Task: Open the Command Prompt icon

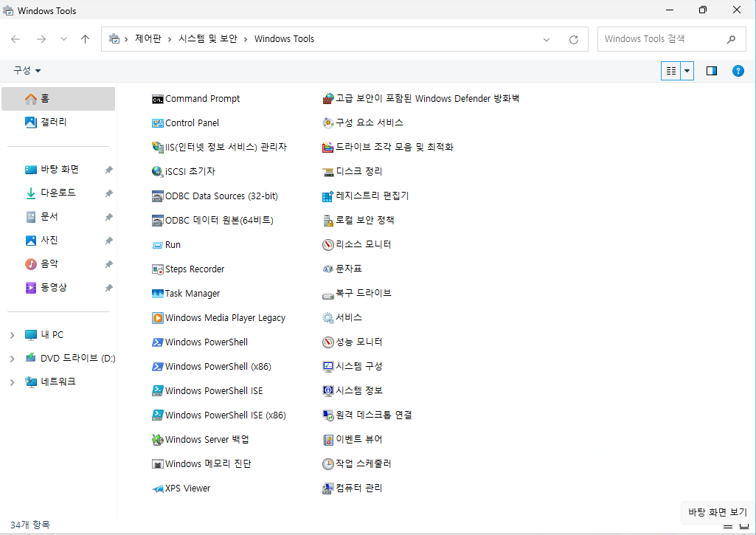Action: coord(157,100)
